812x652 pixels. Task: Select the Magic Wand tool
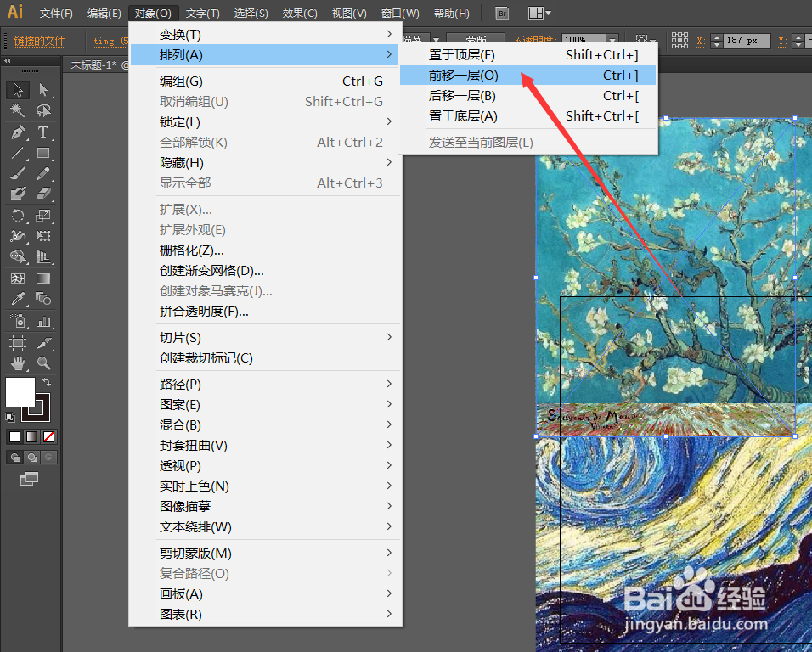coord(18,110)
